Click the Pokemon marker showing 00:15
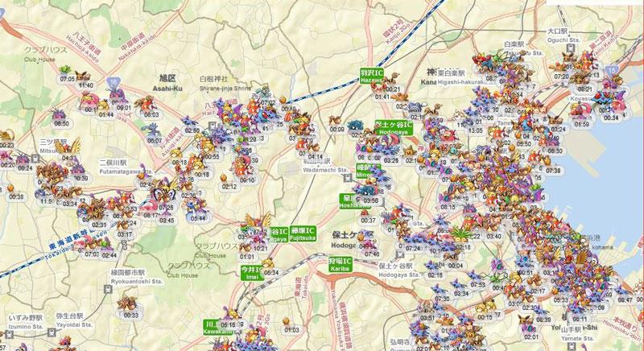Screen dimensions: 644x351 coord(485,312)
